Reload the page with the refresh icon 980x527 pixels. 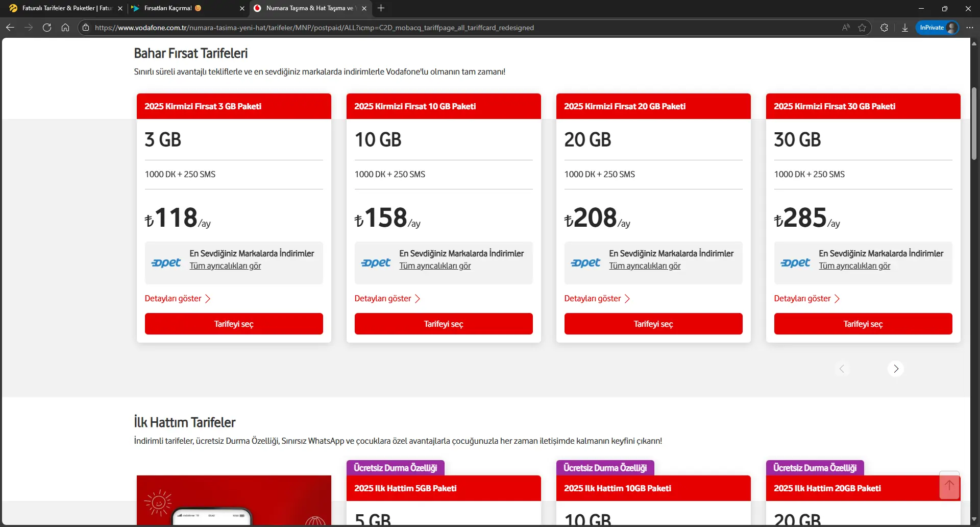pos(47,28)
